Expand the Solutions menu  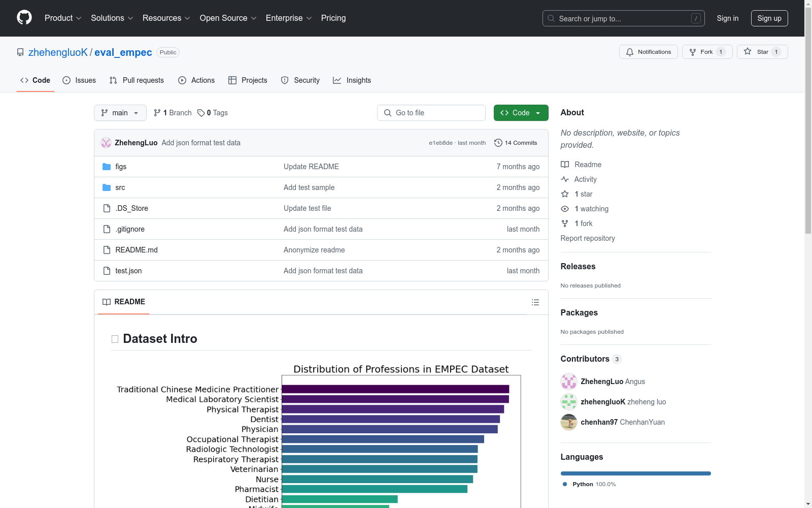[112, 18]
